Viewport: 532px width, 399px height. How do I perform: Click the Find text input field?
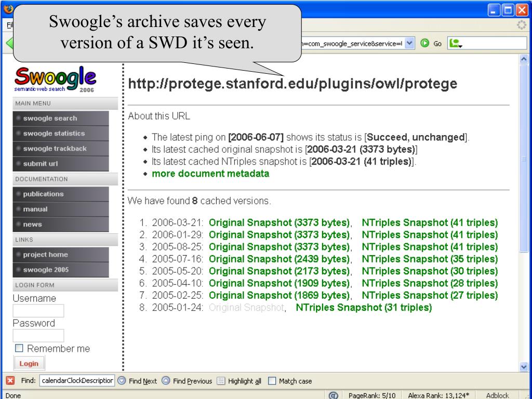(x=77, y=381)
